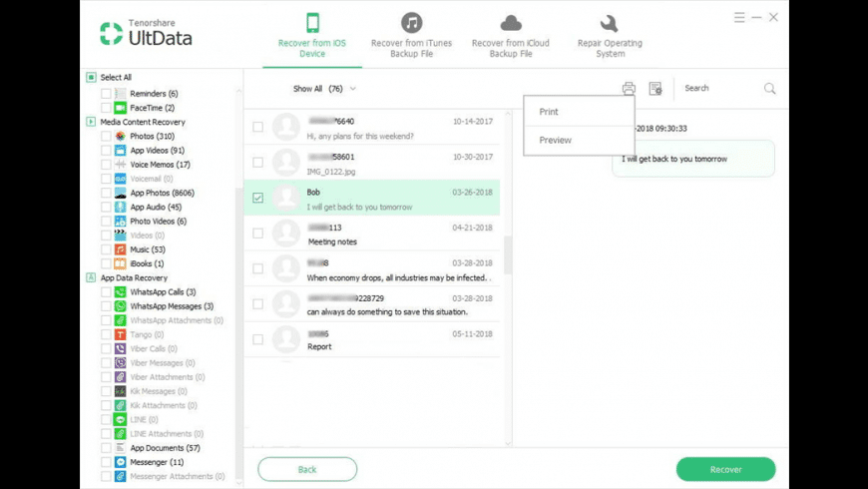Uncheck the Bob message checkbox
868x489 pixels.
point(258,198)
